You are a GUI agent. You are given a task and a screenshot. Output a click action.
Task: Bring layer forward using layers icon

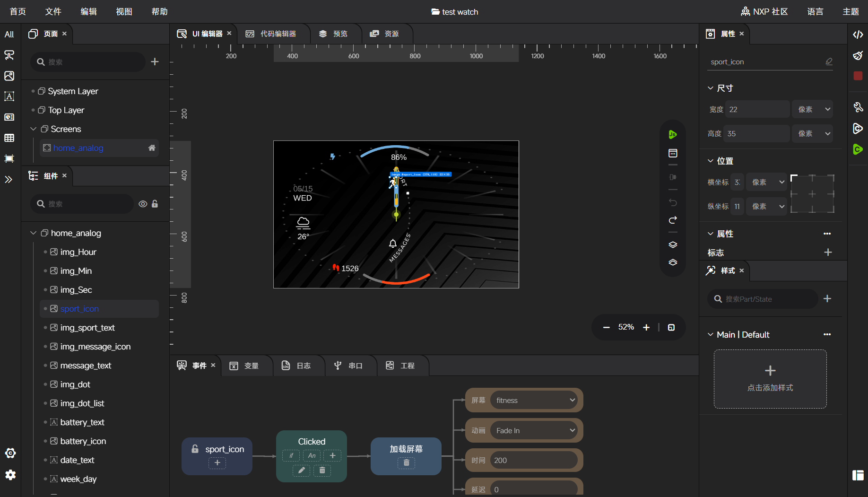pyautogui.click(x=673, y=244)
